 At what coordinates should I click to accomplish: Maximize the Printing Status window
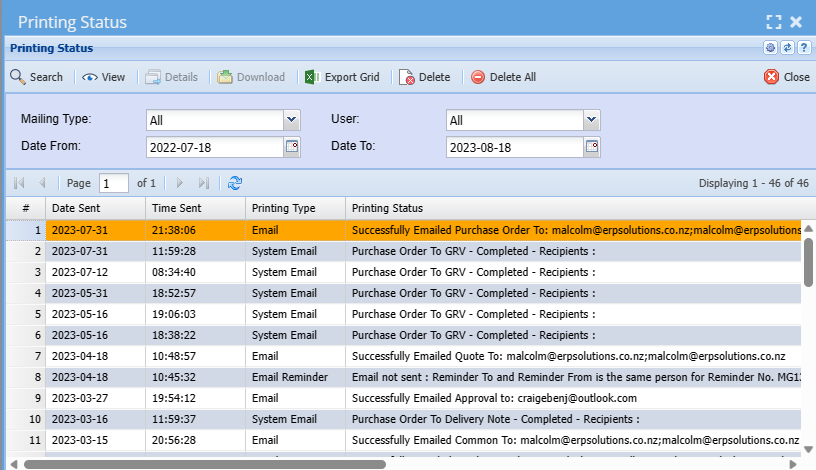tap(774, 22)
